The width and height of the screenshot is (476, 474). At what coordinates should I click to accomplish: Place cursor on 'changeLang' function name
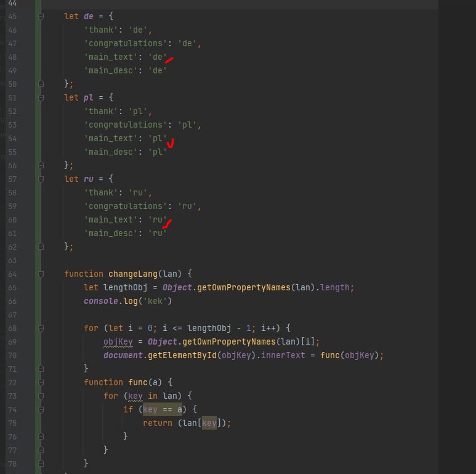pyautogui.click(x=133, y=274)
